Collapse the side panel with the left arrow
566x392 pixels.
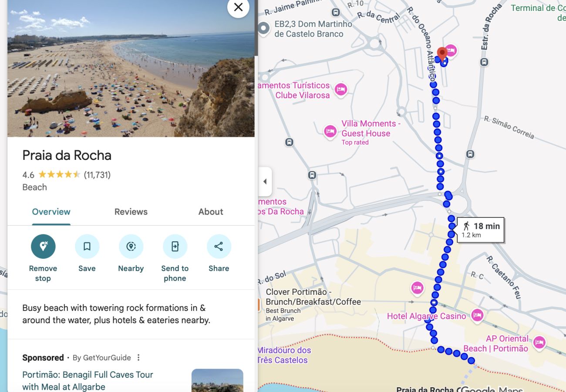click(265, 182)
